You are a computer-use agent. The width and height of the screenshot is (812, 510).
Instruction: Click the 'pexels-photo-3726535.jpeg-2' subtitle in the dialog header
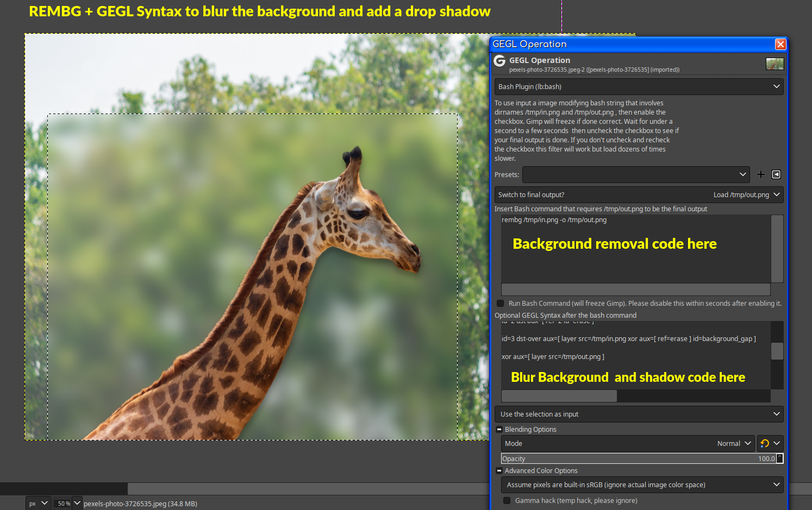[x=594, y=70]
